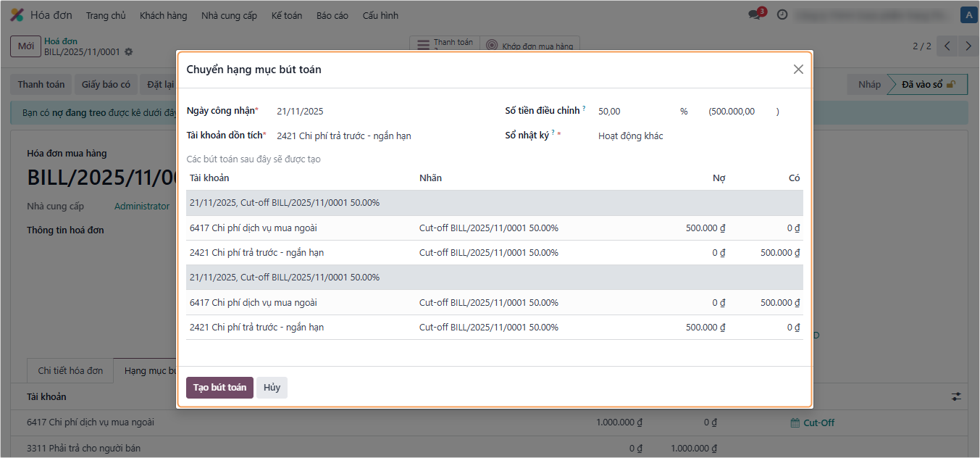The height and width of the screenshot is (458, 980).
Task: Go to next record with right arrow
Action: tap(968, 46)
